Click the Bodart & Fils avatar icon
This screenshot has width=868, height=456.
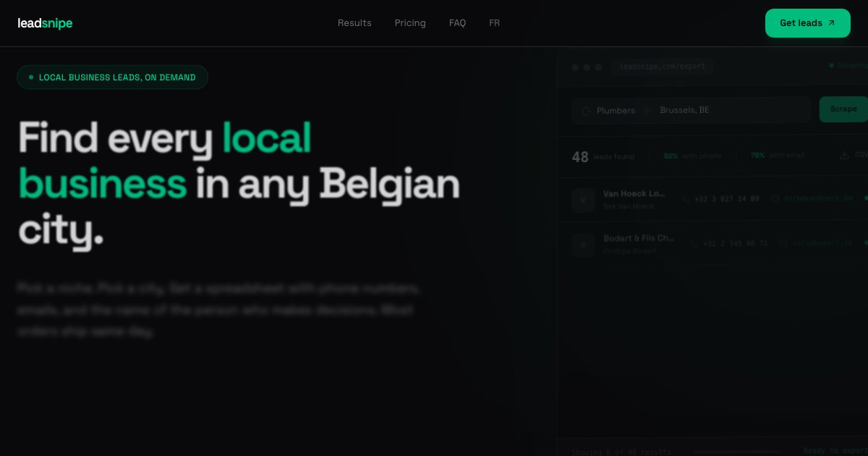click(x=583, y=244)
